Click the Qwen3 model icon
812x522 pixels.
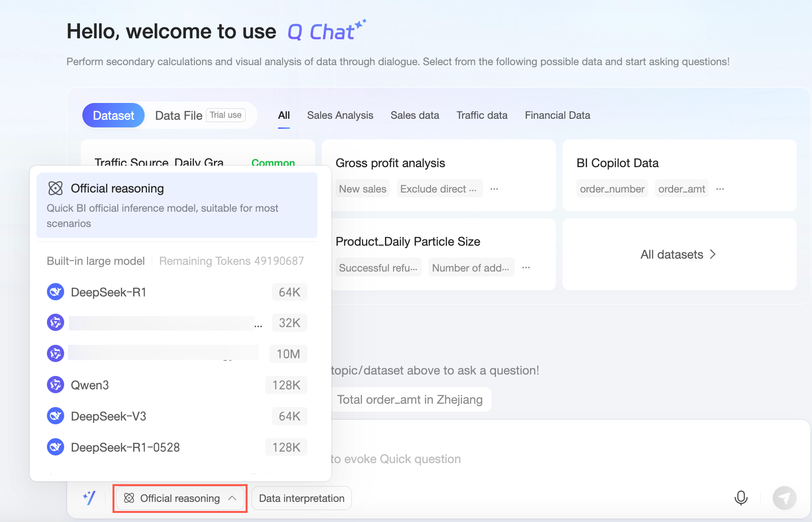(56, 385)
